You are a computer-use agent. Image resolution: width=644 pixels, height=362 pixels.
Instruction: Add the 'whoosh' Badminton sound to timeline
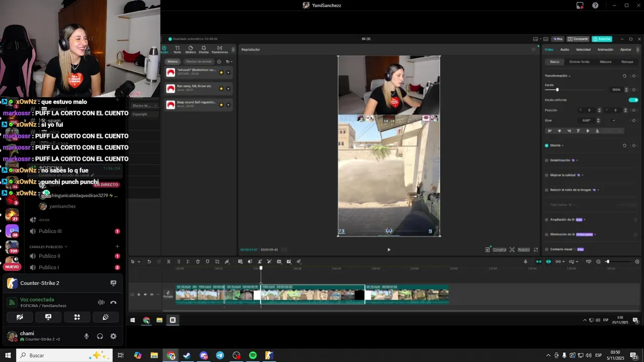point(228,72)
